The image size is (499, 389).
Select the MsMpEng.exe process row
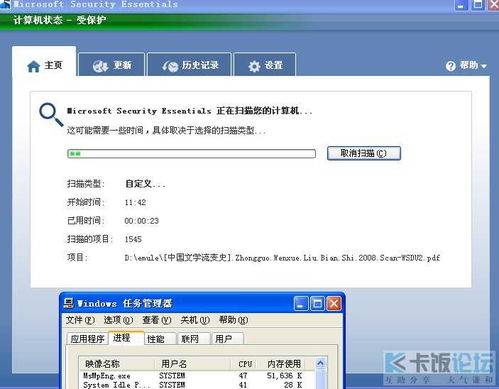[x=197, y=376]
